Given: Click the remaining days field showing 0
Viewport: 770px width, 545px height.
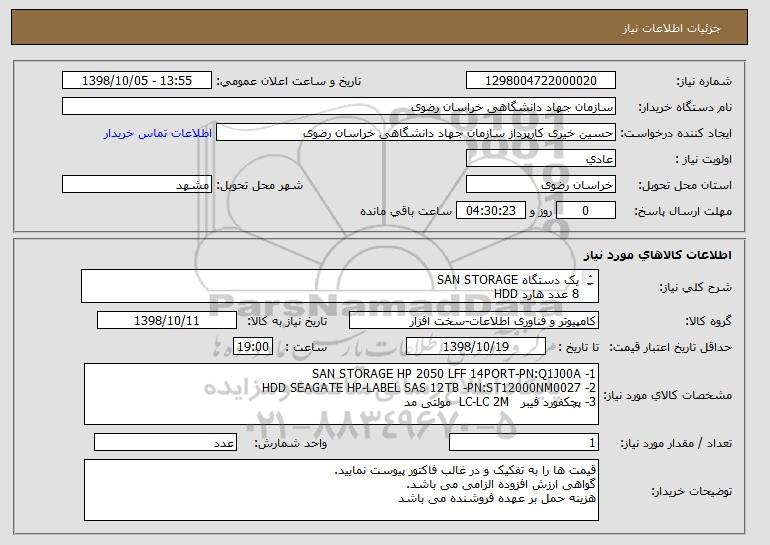Looking at the screenshot, I should coord(586,211).
